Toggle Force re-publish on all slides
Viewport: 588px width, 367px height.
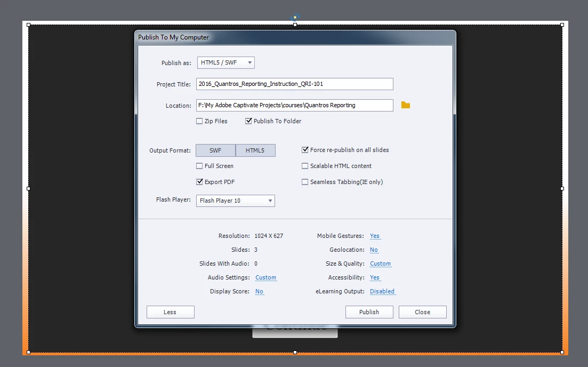(305, 150)
